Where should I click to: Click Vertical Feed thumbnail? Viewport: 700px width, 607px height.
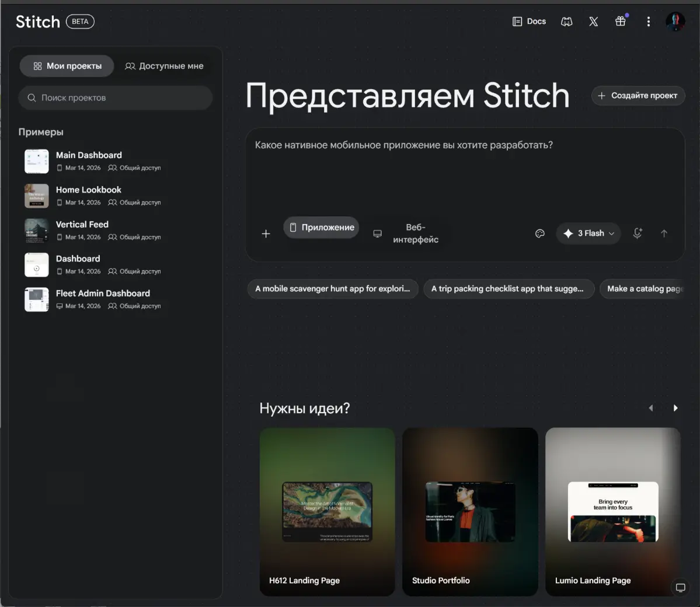(37, 231)
